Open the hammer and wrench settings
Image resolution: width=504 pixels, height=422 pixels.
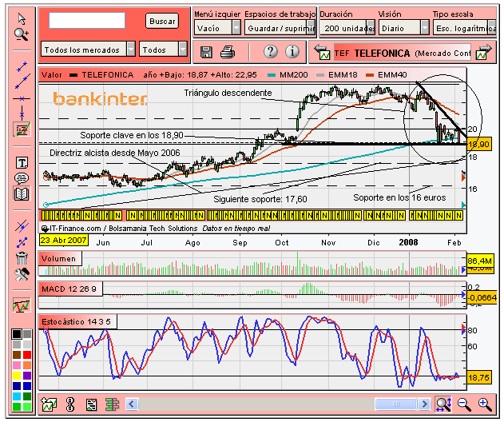(22, 274)
